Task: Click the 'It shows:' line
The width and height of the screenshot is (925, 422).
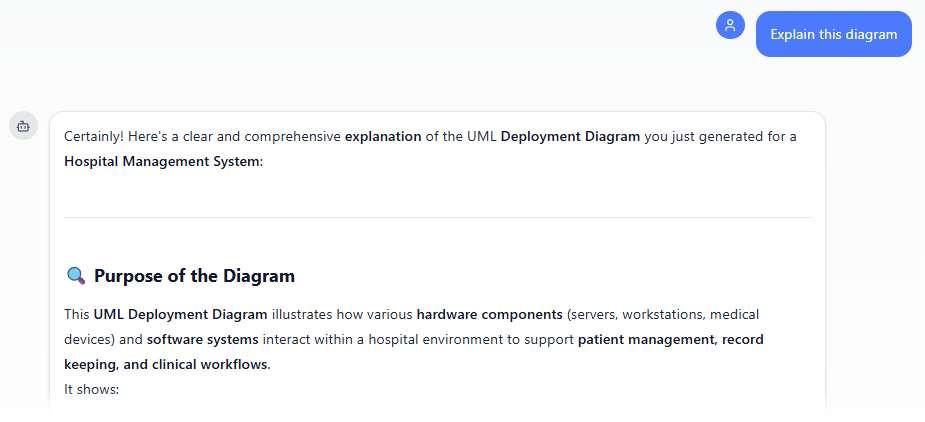Action: [x=91, y=389]
